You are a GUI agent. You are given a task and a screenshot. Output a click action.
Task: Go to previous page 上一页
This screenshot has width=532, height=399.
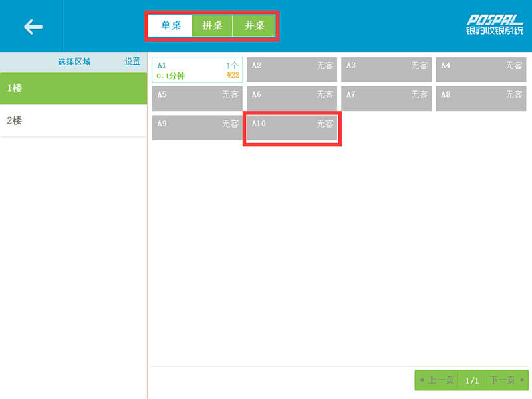point(436,380)
